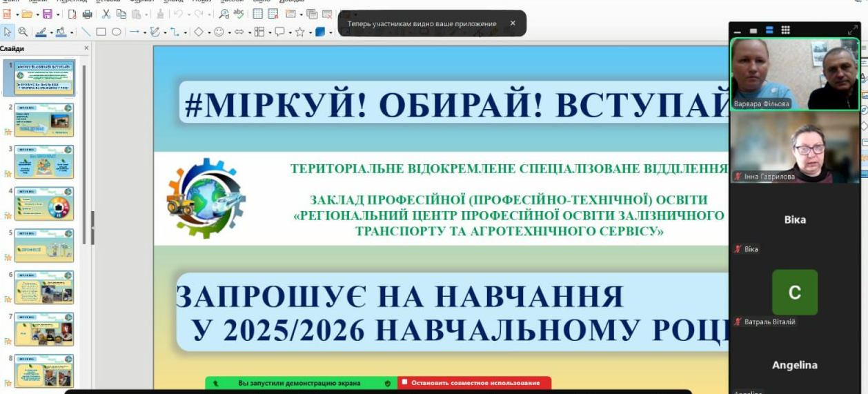Select the Rectangle shape tool
Screen dimensions: 868x394
(x=101, y=32)
